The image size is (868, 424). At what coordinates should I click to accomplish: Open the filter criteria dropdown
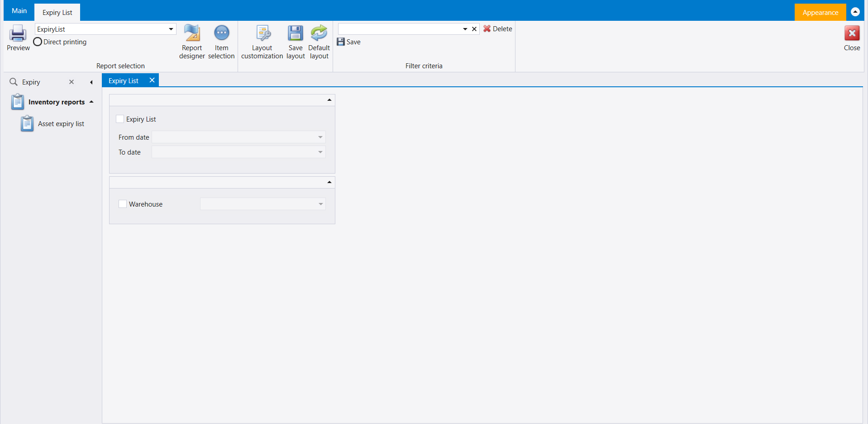[465, 29]
